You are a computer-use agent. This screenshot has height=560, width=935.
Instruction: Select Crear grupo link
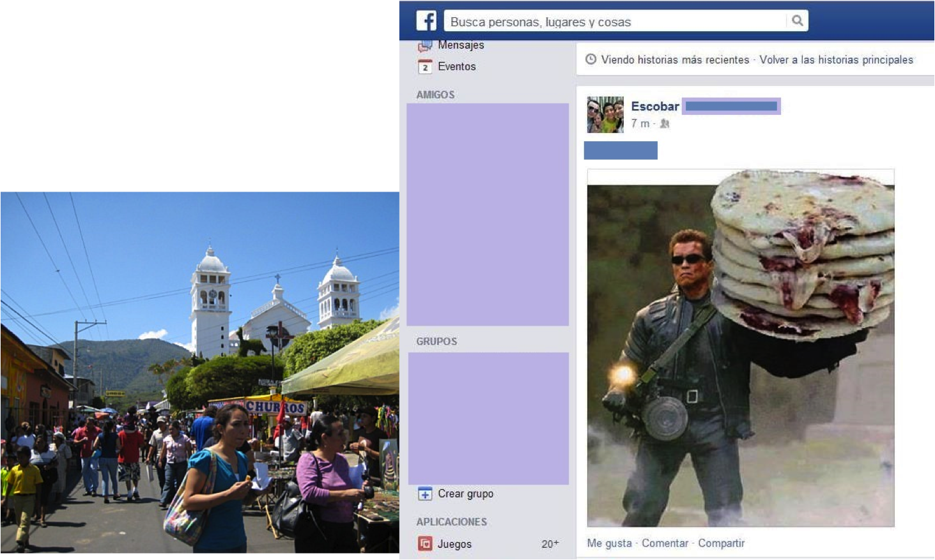pos(466,494)
